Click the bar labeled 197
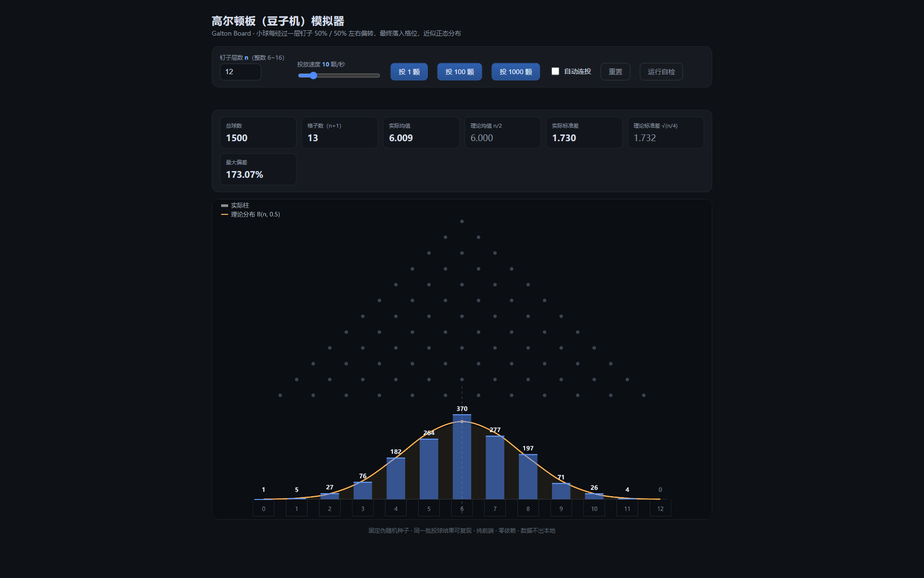 [x=528, y=476]
